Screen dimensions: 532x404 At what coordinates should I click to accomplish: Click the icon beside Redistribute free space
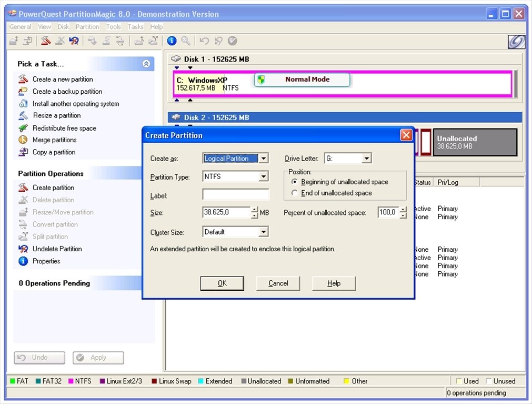23,128
